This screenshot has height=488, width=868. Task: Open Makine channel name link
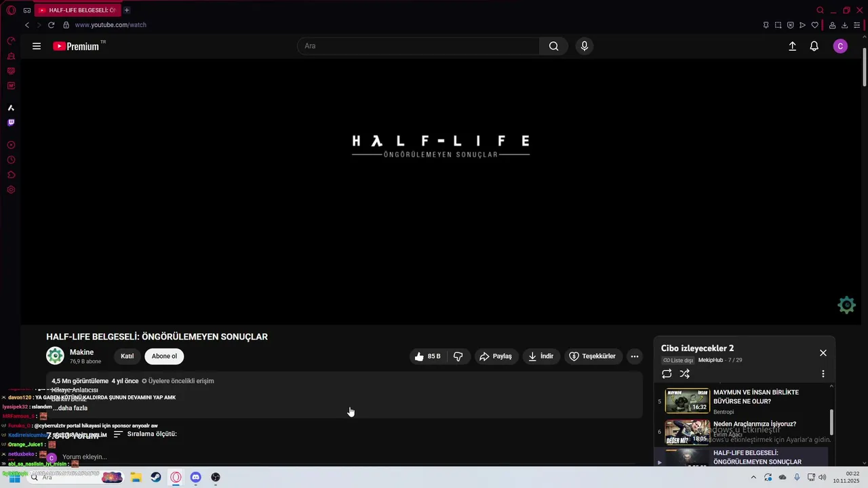81,352
